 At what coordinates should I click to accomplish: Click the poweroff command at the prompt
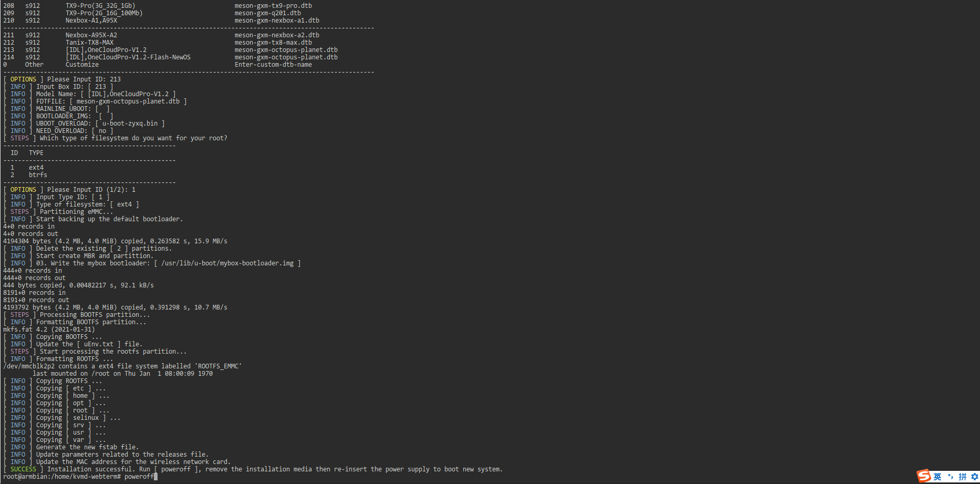[139, 477]
